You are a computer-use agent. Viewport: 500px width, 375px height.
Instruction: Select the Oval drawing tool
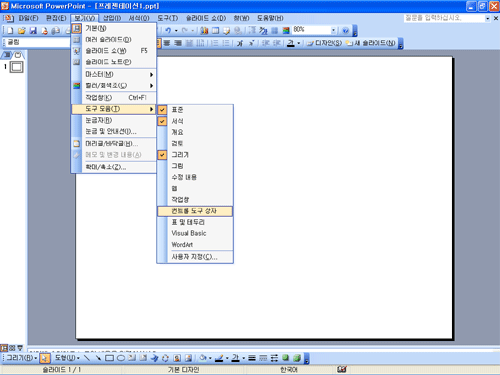point(121,358)
